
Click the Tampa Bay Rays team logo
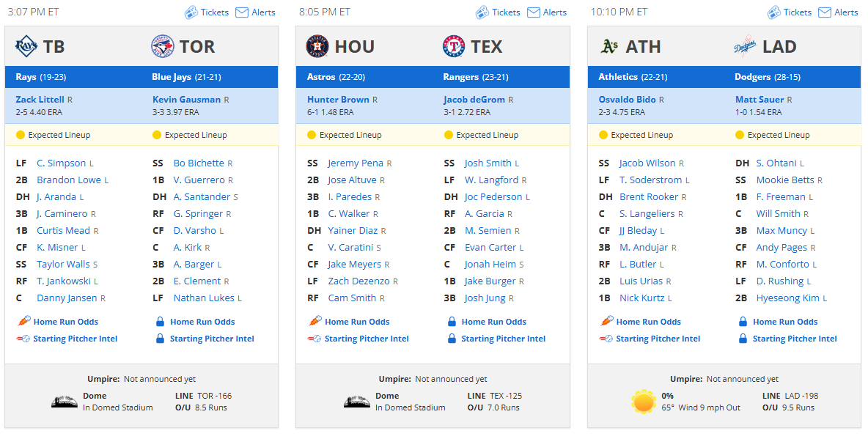coord(26,47)
